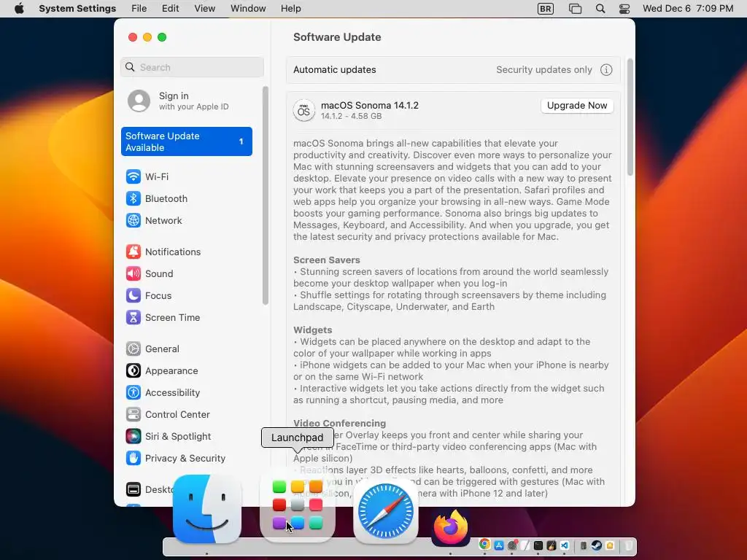Open Control Center in menu bar

(624, 9)
